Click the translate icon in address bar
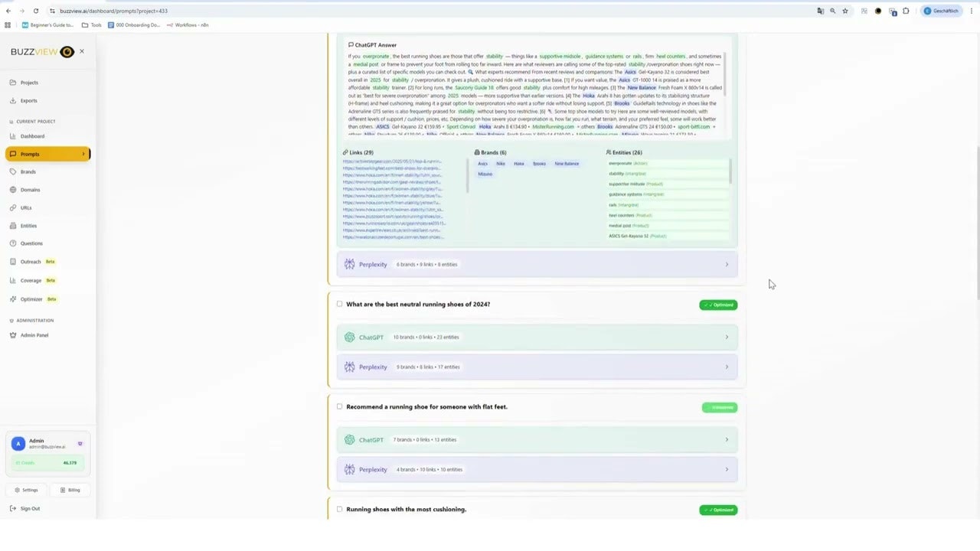This screenshot has height=551, width=980. click(x=820, y=11)
